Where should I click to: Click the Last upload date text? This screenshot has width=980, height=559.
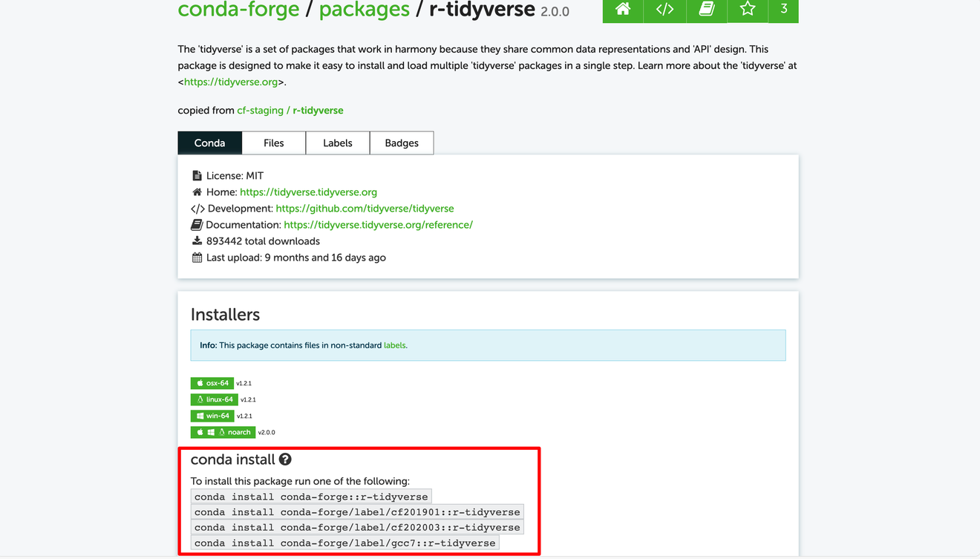pyautogui.click(x=295, y=257)
